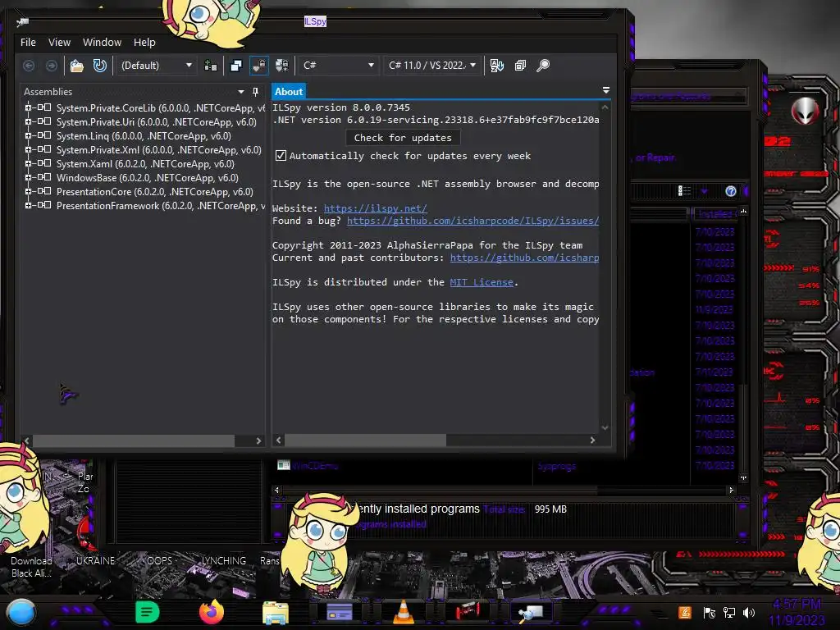Expand the PresentationFramework node

28,205
